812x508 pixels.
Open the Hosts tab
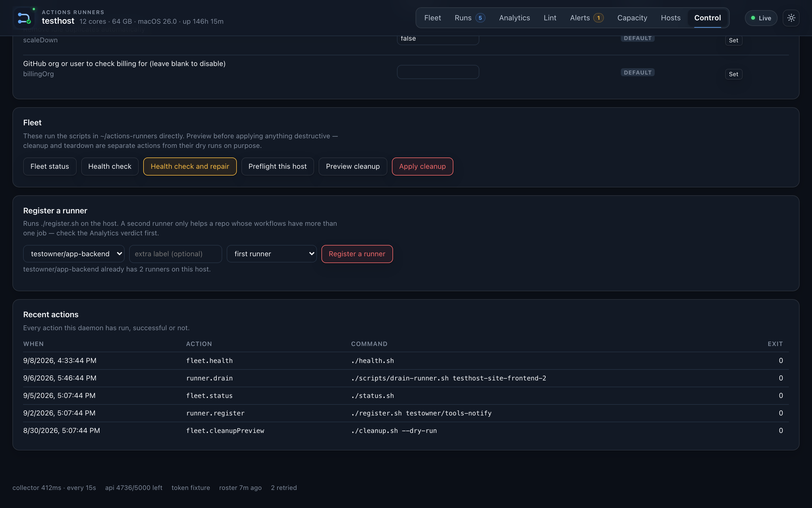coord(670,18)
